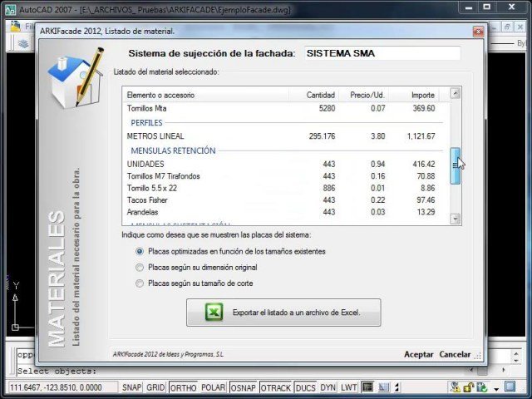The image size is (532, 399).
Task: Click the importe value '416.42'
Action: 423,165
